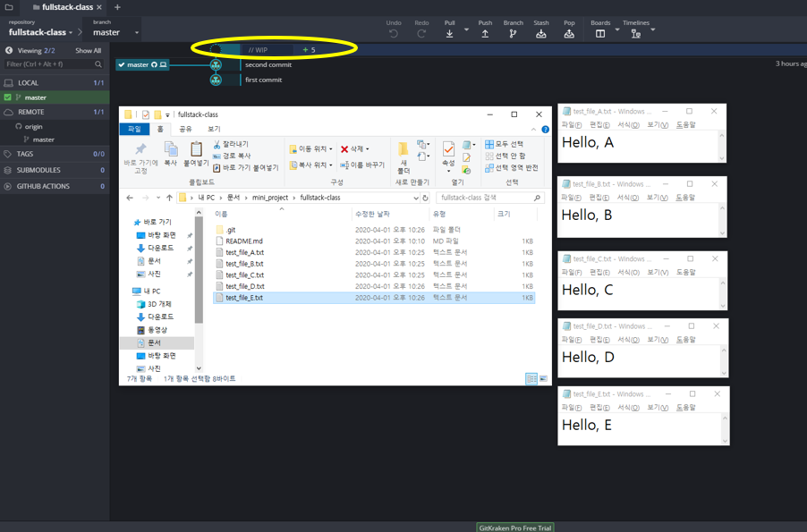Image resolution: width=807 pixels, height=532 pixels.
Task: Open the 파일 tab in Explorer ribbon
Action: tap(134, 129)
